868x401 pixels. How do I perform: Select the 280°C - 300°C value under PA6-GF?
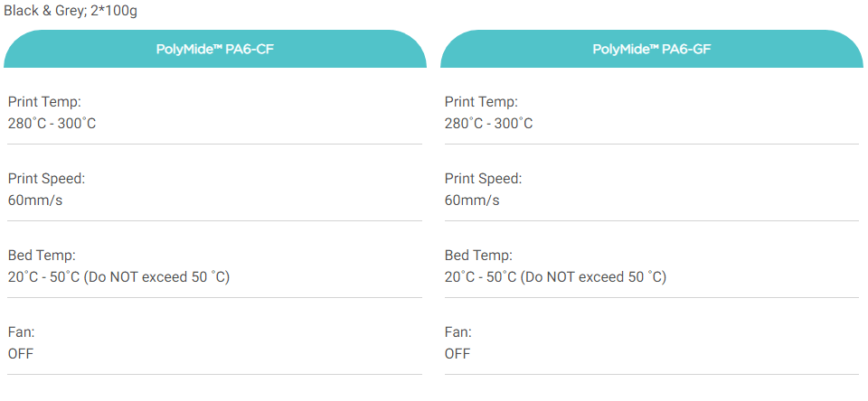pos(488,123)
